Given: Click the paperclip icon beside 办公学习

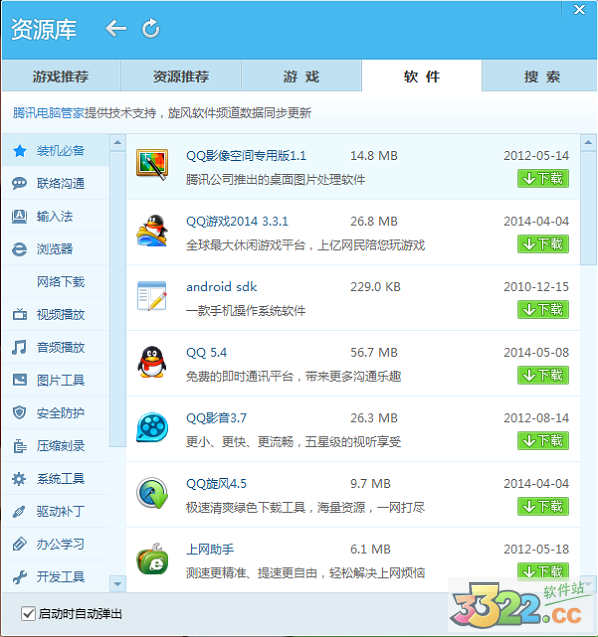Looking at the screenshot, I should point(20,544).
